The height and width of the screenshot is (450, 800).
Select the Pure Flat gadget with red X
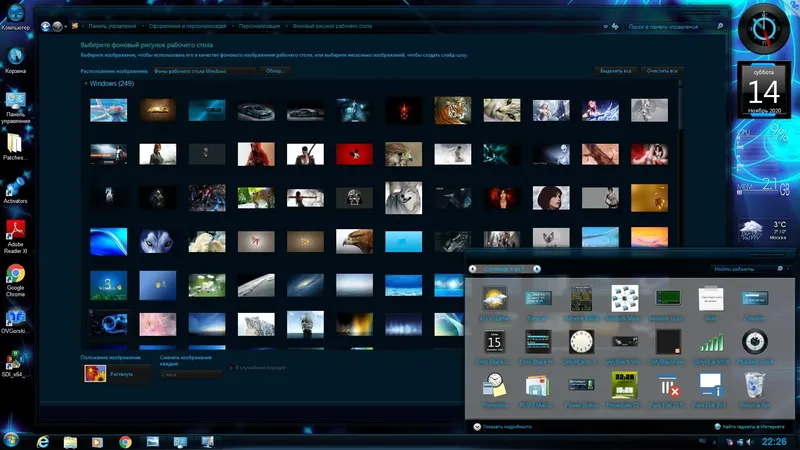pyautogui.click(x=667, y=390)
